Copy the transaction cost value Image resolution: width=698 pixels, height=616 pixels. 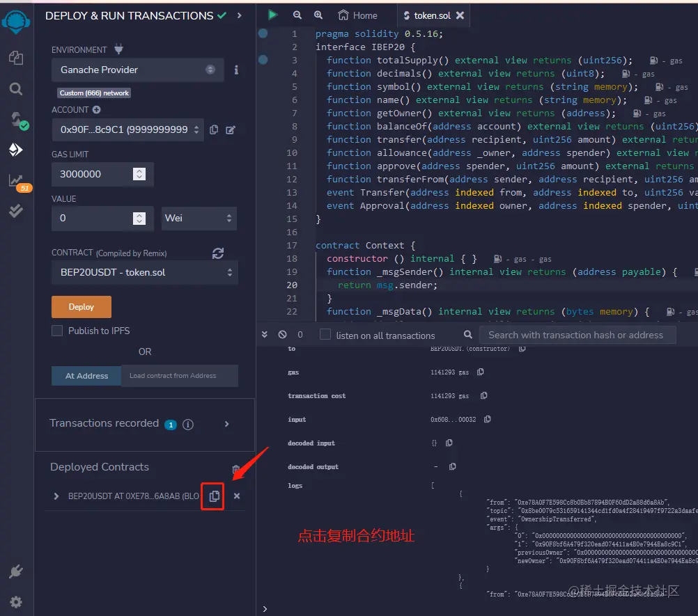click(x=484, y=395)
